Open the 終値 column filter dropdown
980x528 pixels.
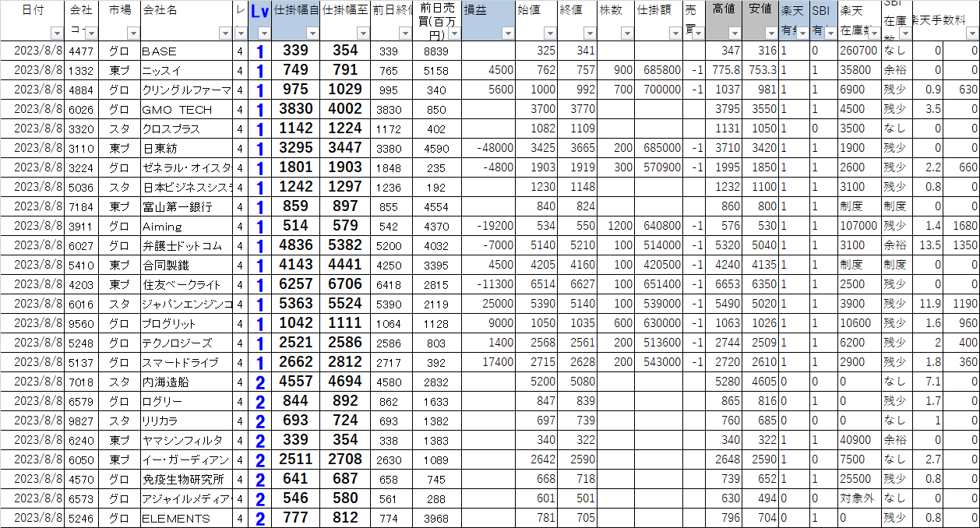590,33
